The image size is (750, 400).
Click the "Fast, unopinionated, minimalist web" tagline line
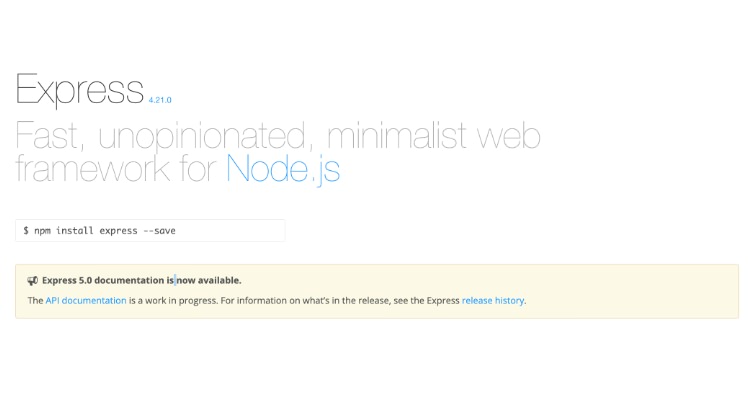278,135
